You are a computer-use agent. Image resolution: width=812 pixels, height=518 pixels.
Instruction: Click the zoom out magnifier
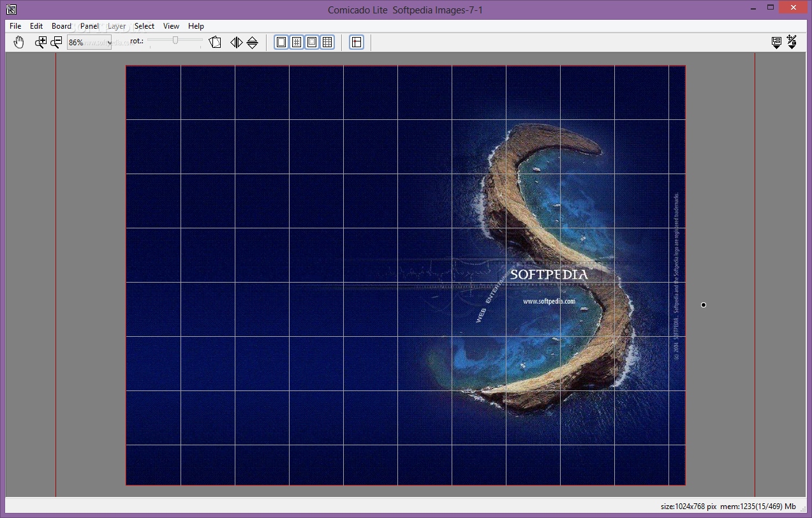coord(56,43)
